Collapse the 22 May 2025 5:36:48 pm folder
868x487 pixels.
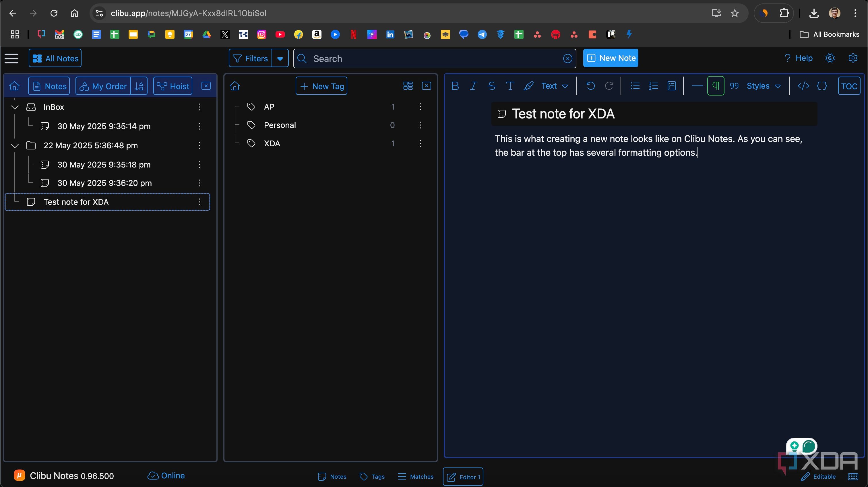15,146
